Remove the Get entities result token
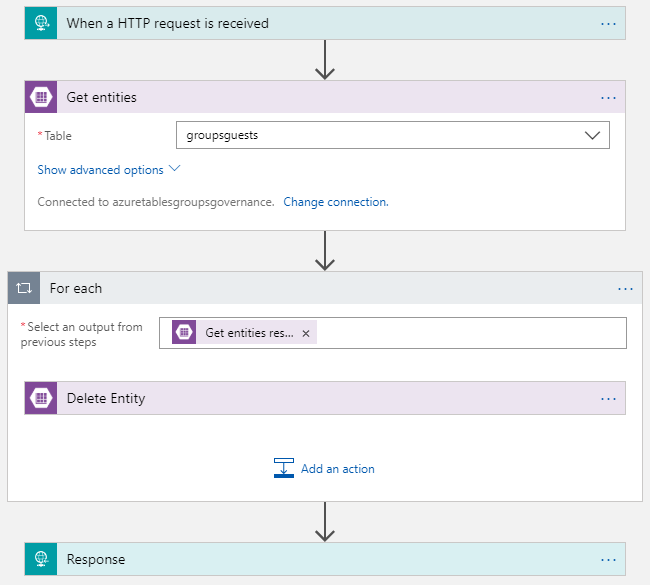 click(x=306, y=333)
